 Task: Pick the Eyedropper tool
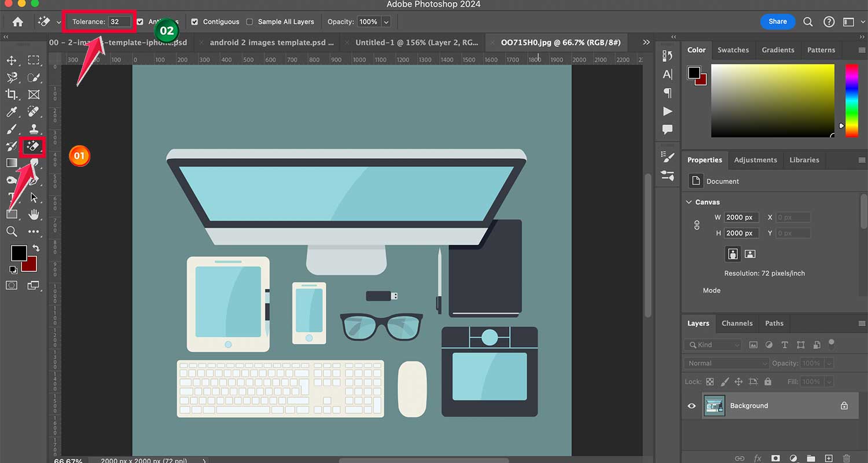[12, 111]
